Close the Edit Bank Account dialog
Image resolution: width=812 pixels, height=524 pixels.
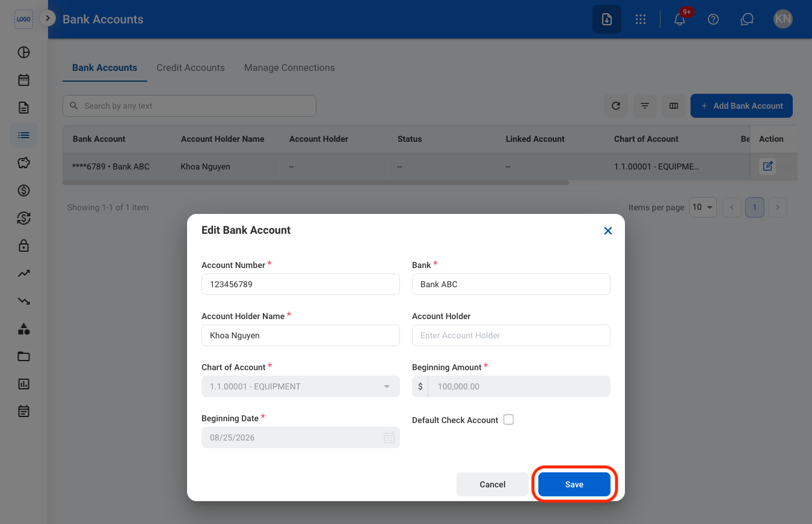pos(608,231)
